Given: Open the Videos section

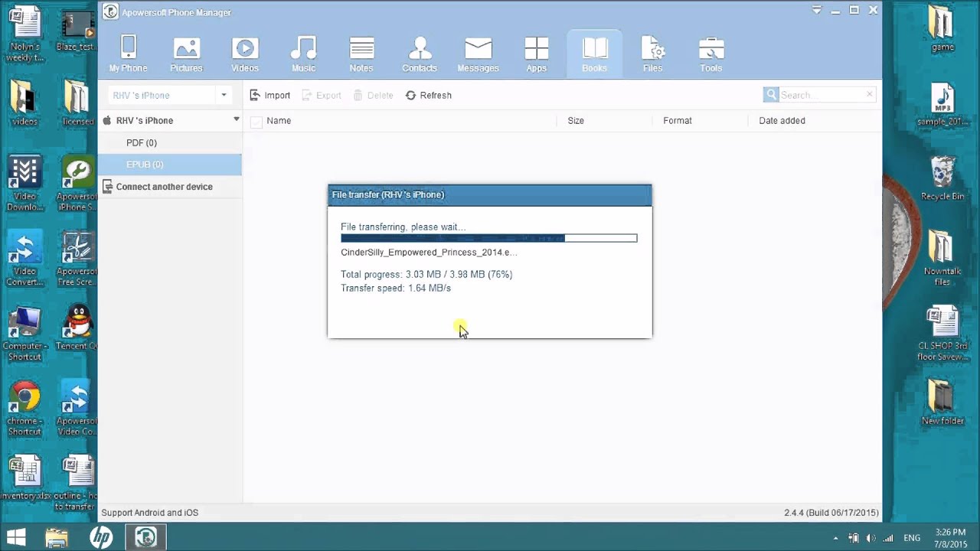Looking at the screenshot, I should pos(245,54).
